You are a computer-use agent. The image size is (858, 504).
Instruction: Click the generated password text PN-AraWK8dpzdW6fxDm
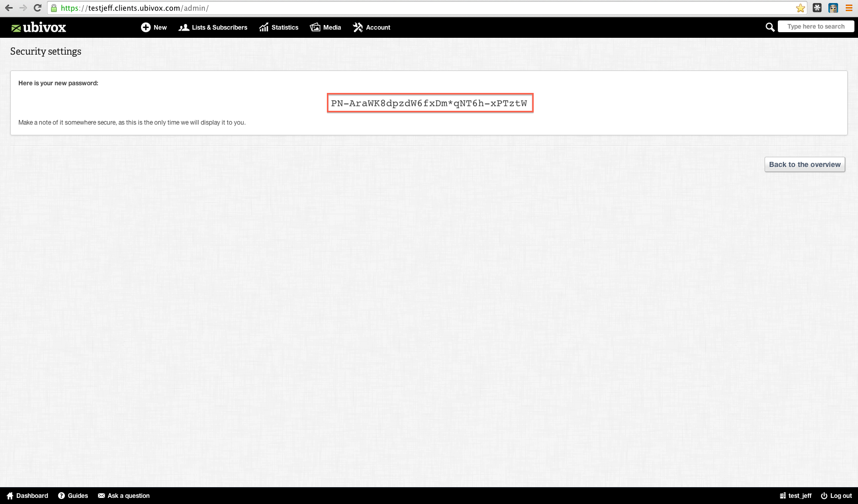430,103
